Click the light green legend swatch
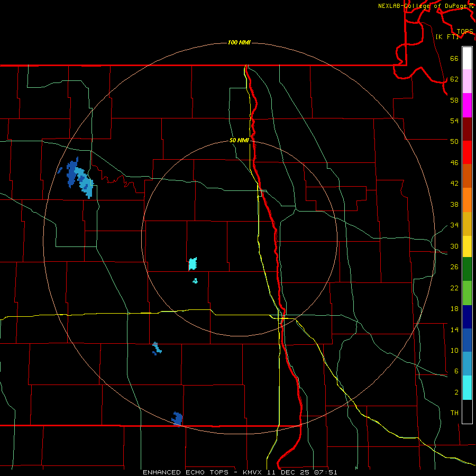 [x=467, y=293]
